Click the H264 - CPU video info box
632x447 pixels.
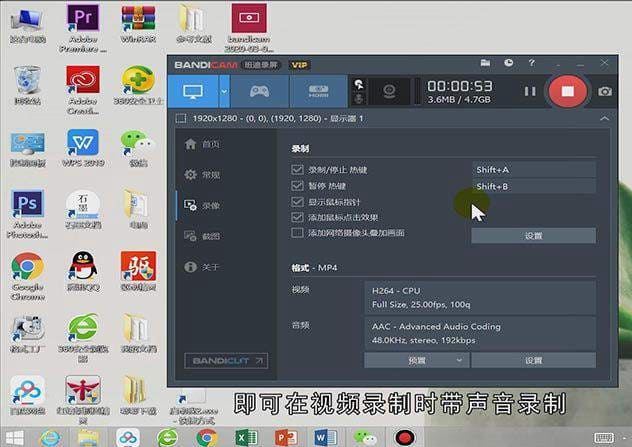pos(480,297)
